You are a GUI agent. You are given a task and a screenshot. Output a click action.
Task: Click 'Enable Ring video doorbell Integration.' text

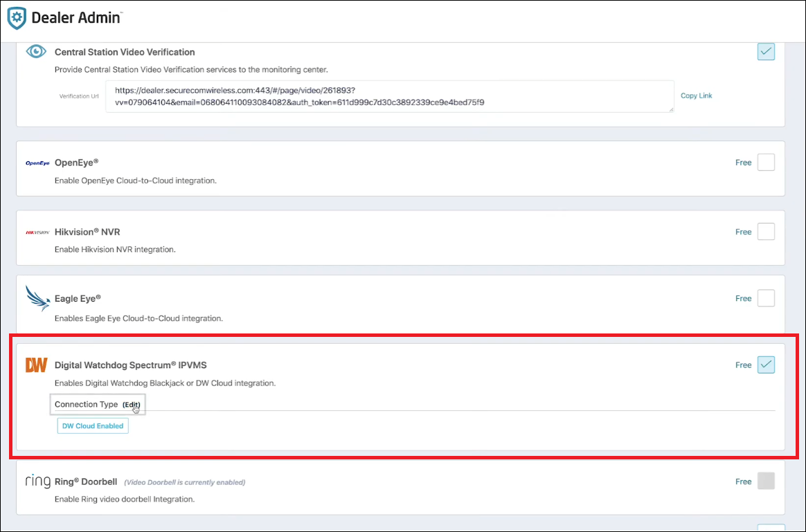click(x=125, y=499)
